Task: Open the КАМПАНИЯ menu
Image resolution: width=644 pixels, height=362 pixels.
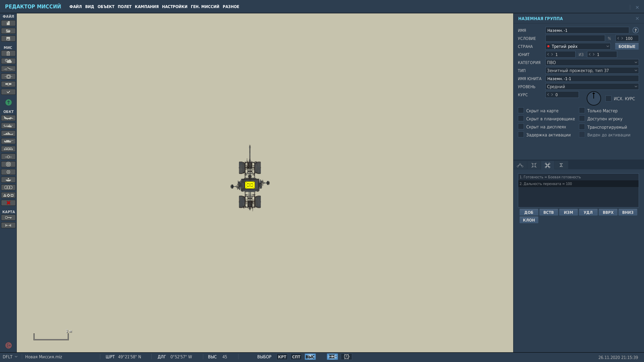Action: [x=147, y=7]
